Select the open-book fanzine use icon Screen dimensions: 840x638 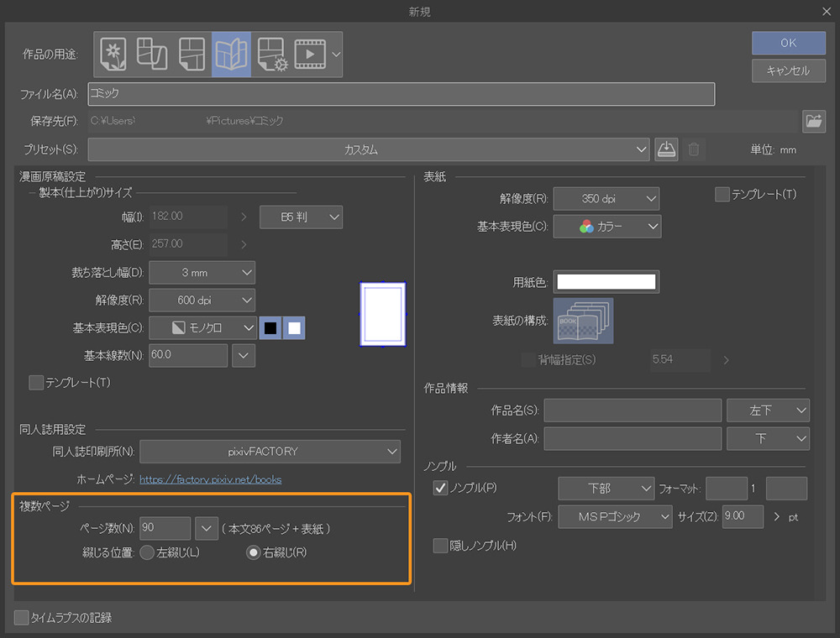click(x=231, y=54)
